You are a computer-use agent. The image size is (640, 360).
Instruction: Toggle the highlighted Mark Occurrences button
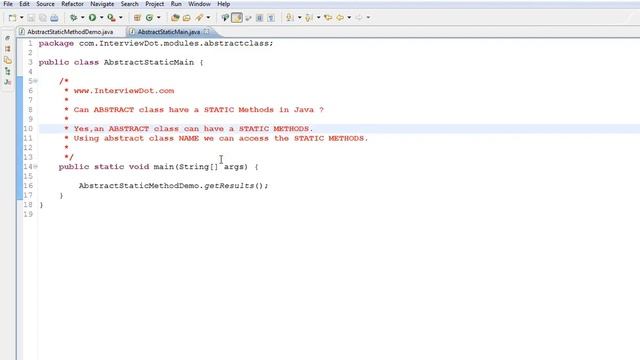[237, 18]
